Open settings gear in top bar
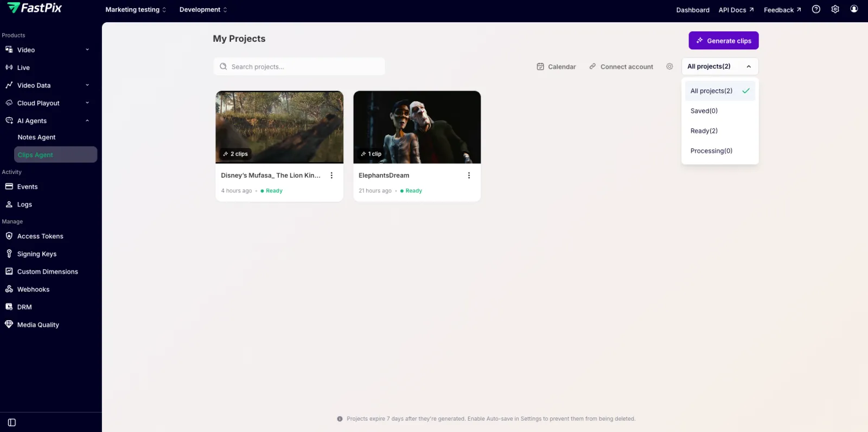The image size is (868, 432). point(835,9)
